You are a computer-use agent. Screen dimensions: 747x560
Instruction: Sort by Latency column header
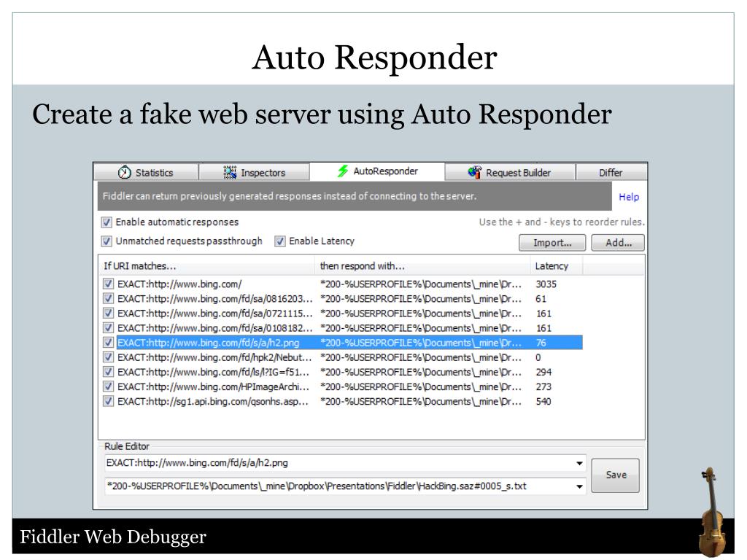[556, 266]
